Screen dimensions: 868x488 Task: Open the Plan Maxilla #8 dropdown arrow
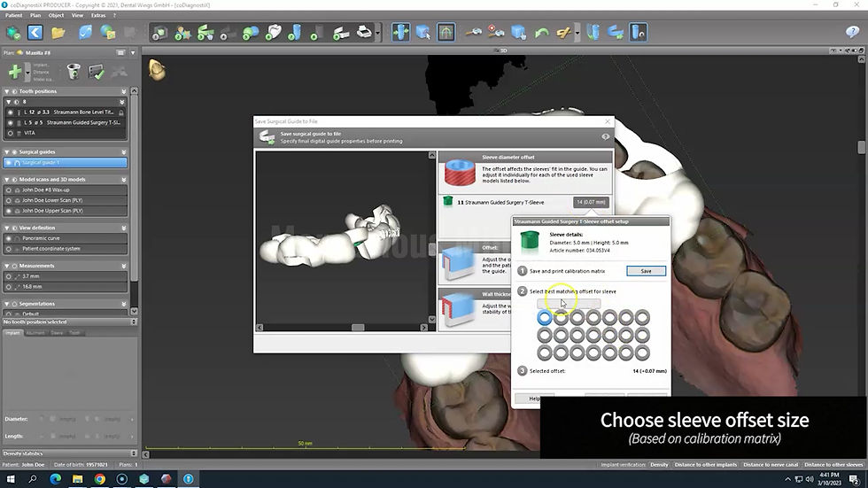point(133,52)
